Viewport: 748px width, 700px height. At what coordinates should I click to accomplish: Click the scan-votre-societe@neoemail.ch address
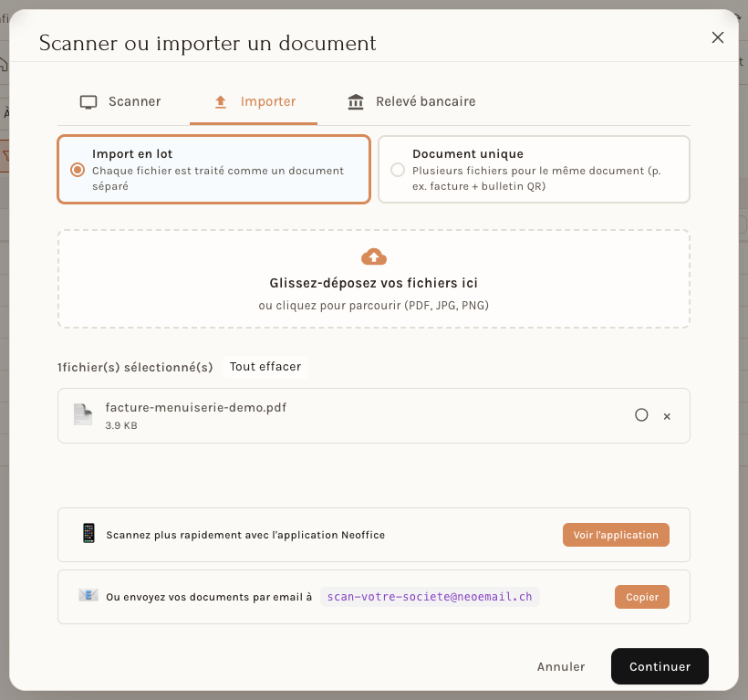(x=430, y=597)
